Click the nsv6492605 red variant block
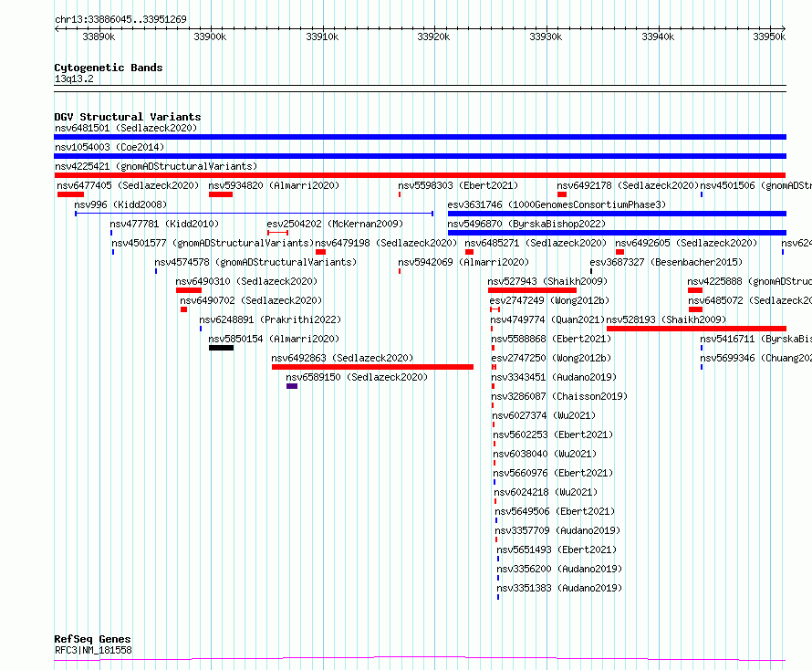Screen dimensions: 812x670 pyautogui.click(x=619, y=252)
